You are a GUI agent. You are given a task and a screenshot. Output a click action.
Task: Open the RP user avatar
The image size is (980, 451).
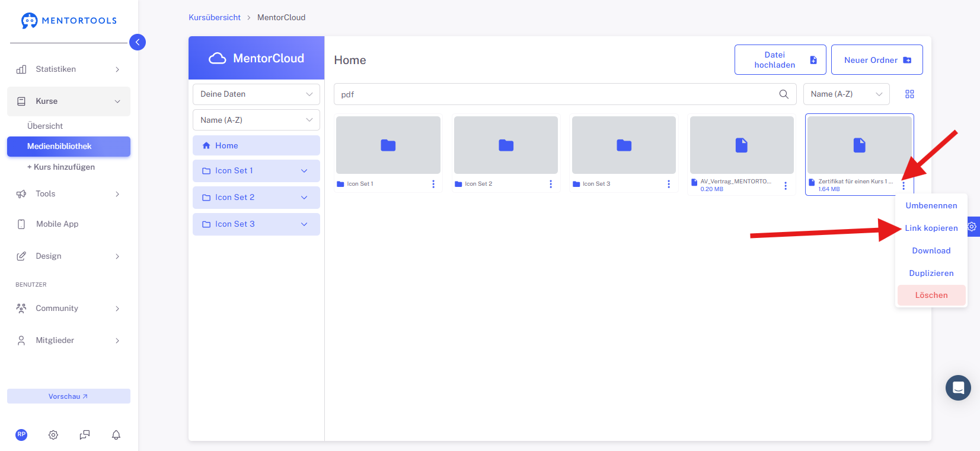coord(21,435)
